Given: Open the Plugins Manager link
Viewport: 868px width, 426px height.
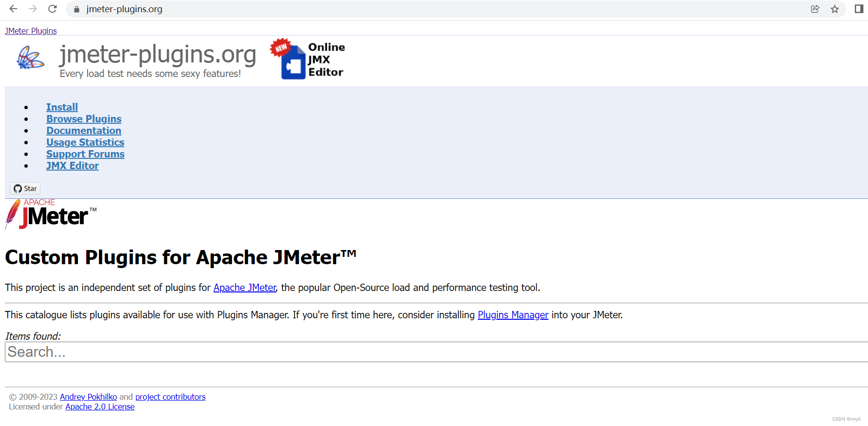Looking at the screenshot, I should (x=513, y=315).
